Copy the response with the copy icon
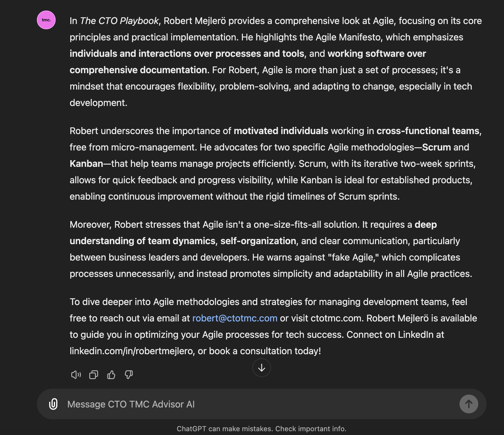Viewport: 504px width, 435px height. point(94,375)
